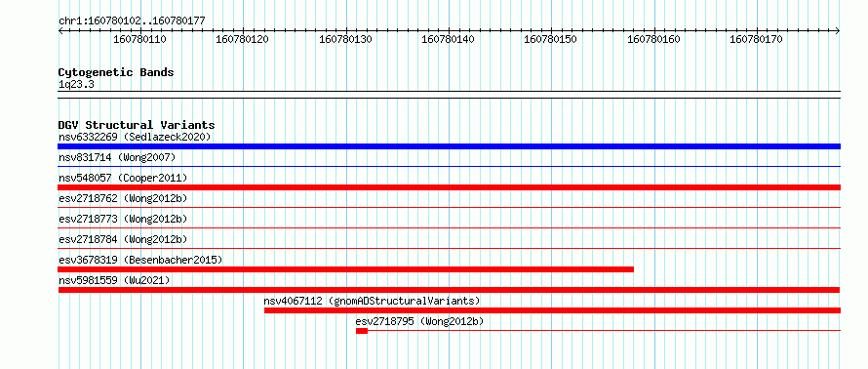Click the nsv5981559 (Wu2021) label
Screen dimensions: 868x369
[114, 280]
